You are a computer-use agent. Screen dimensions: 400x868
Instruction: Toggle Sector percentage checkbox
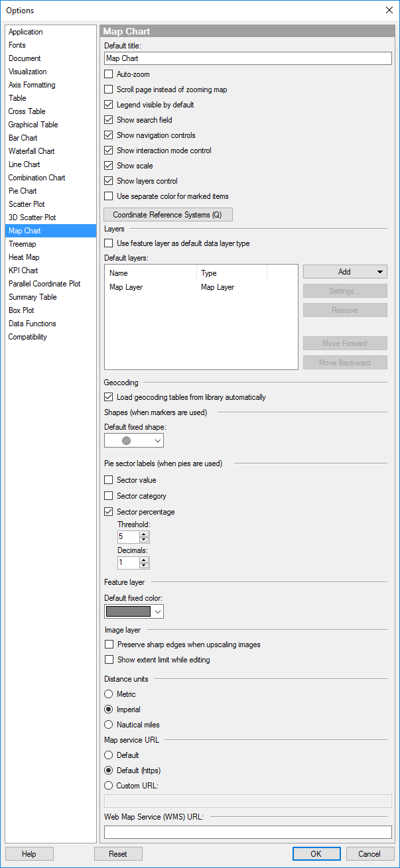(109, 512)
